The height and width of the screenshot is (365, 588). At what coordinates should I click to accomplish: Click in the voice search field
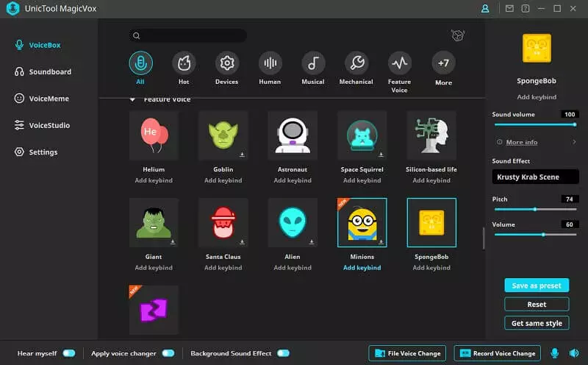[x=188, y=35]
